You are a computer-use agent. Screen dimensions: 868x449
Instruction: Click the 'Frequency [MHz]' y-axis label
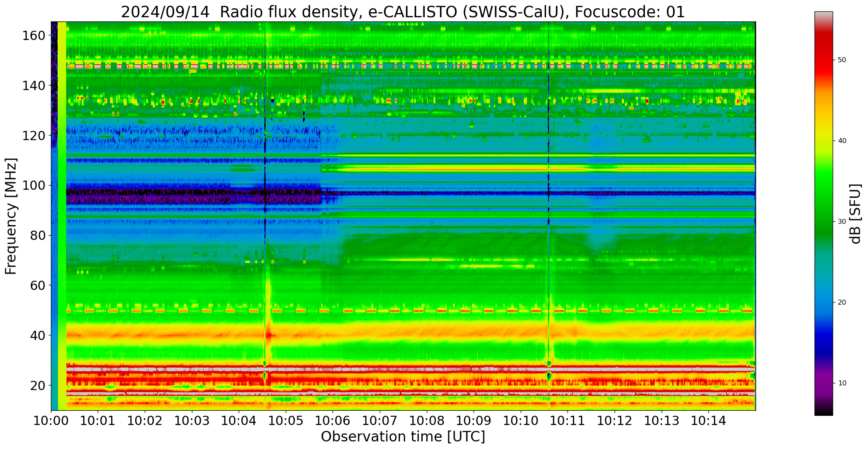point(11,216)
